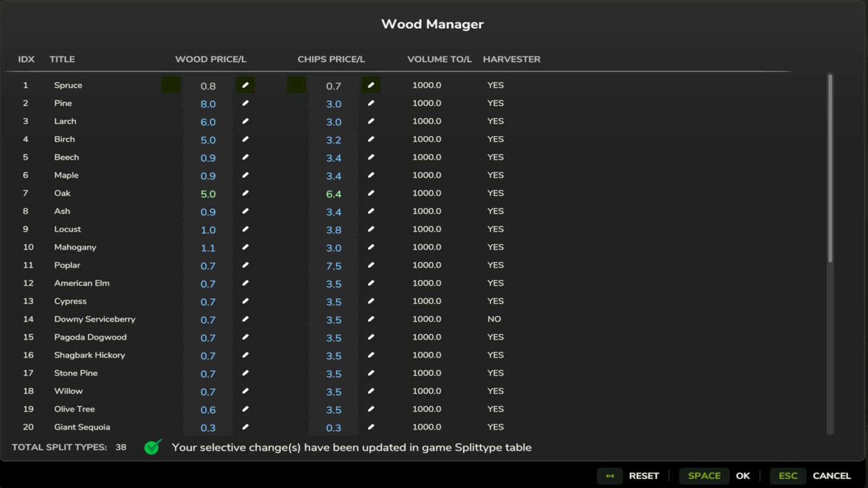This screenshot has width=868, height=488.
Task: Edit the Spruce chips price with the pencil icon
Action: coord(371,85)
